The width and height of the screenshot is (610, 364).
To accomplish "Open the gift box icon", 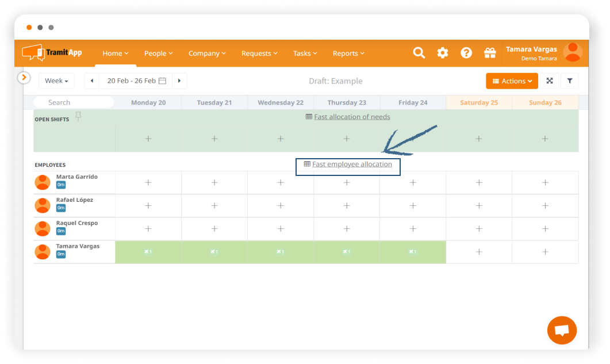I will tap(490, 53).
